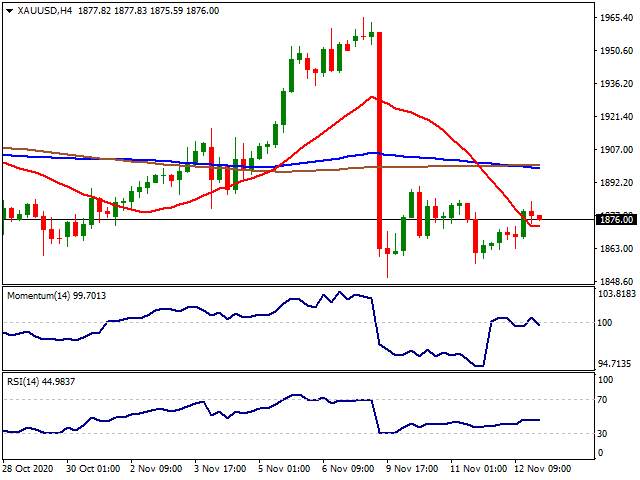
Task: Click the 94.7135 momentum scale value
Action: pyautogui.click(x=614, y=363)
